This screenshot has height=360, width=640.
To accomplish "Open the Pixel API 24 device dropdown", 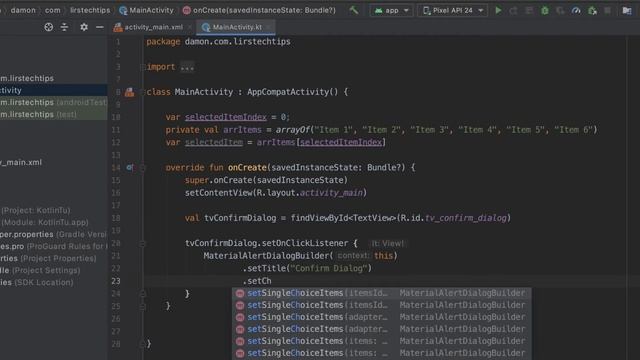I will coord(453,11).
